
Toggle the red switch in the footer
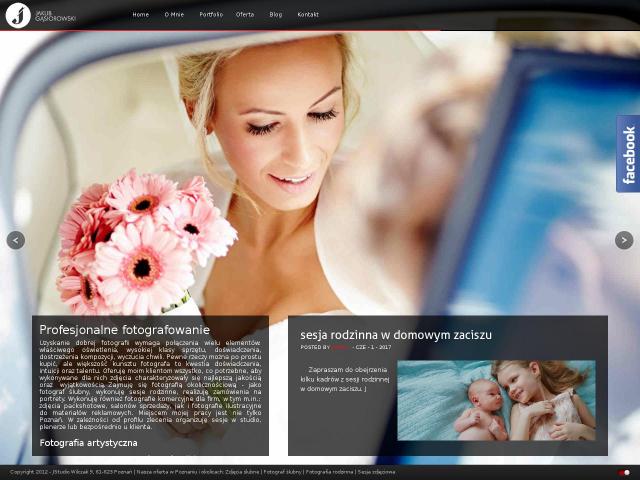point(624,473)
